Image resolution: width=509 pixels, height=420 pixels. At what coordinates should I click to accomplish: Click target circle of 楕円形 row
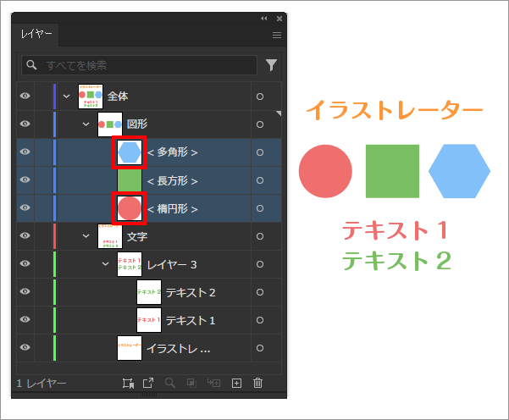coord(260,208)
